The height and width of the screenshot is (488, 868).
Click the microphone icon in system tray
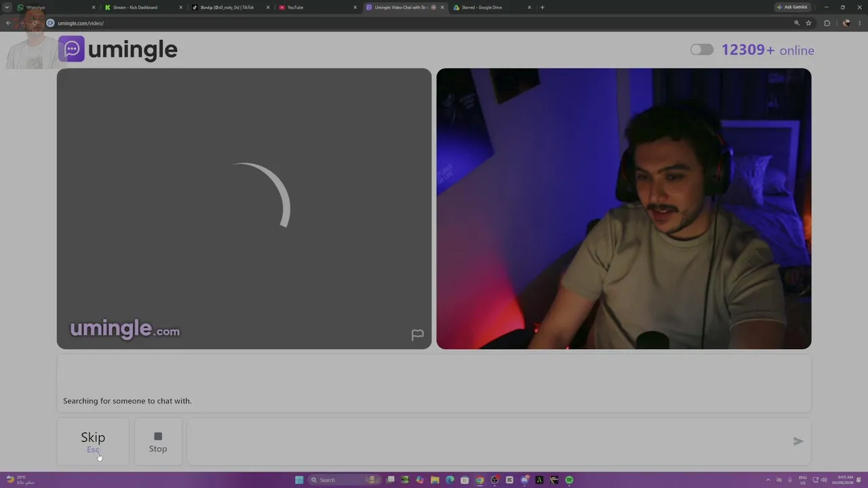[790, 480]
